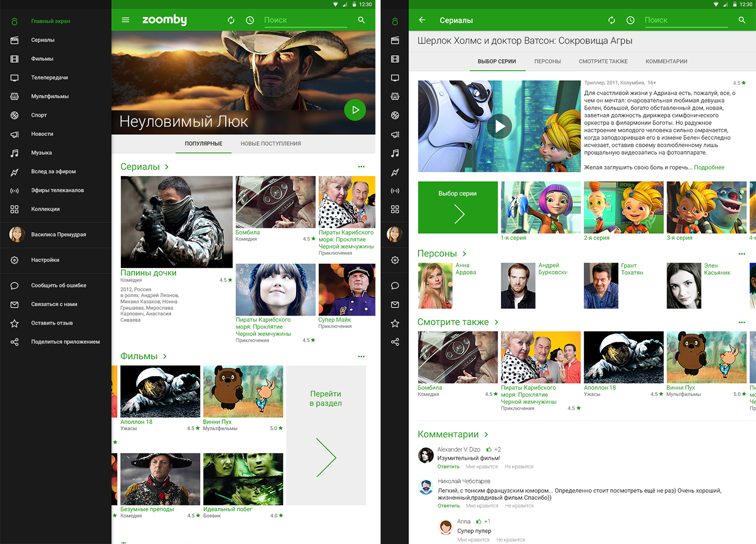Screen dimensions: 756x544
Task: Open Анна Ардова person photo
Action: click(435, 286)
